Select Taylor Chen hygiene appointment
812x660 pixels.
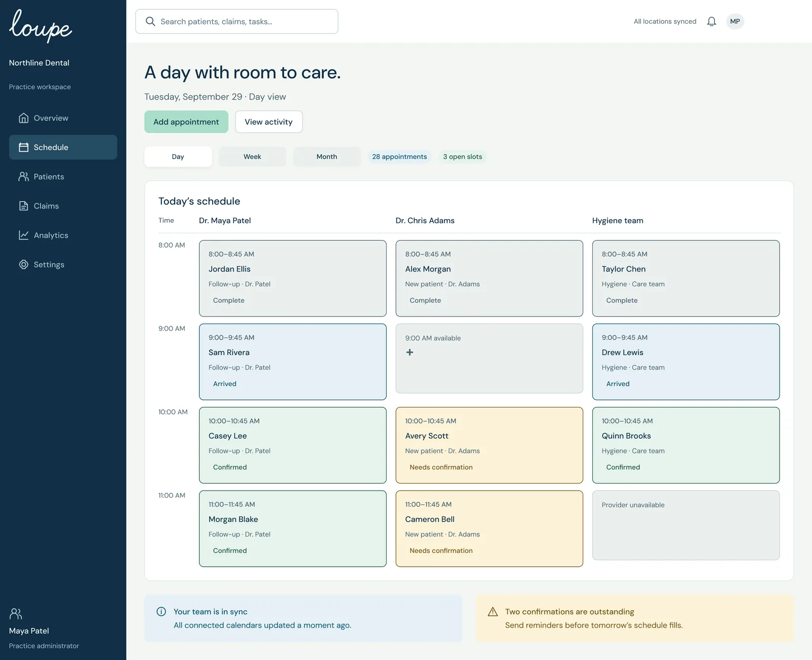click(x=686, y=279)
